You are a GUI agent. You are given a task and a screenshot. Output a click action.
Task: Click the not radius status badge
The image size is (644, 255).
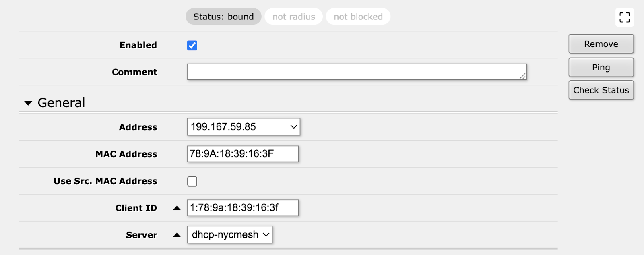[x=294, y=17]
